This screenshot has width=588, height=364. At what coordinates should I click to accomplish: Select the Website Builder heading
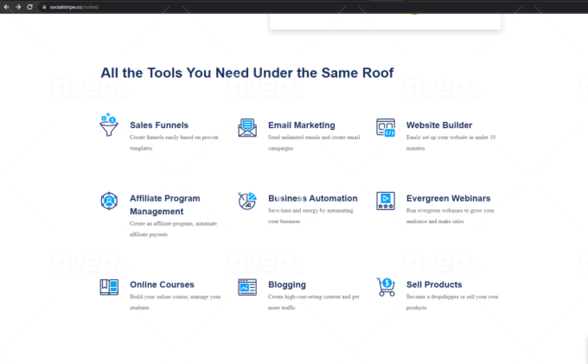(439, 125)
